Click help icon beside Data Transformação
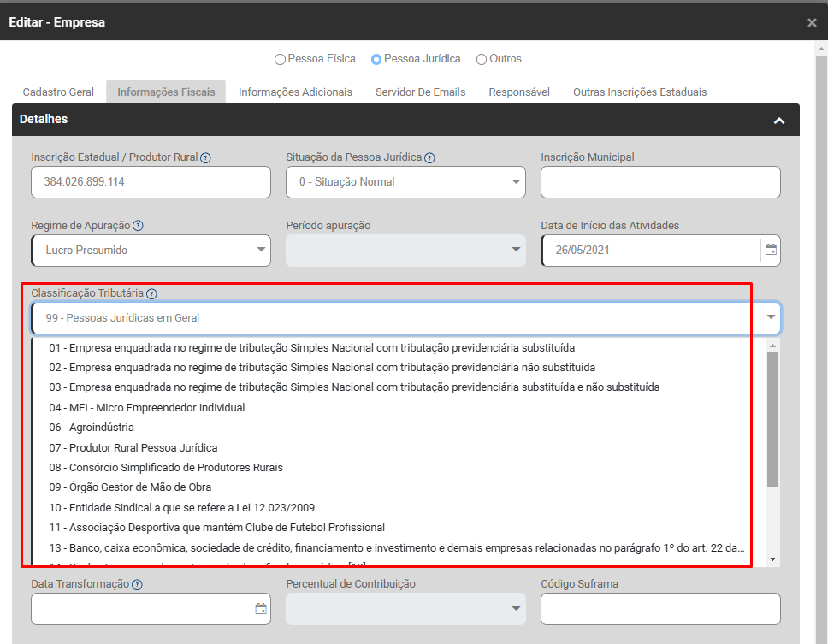Screen dimensions: 828x644 coord(138,584)
